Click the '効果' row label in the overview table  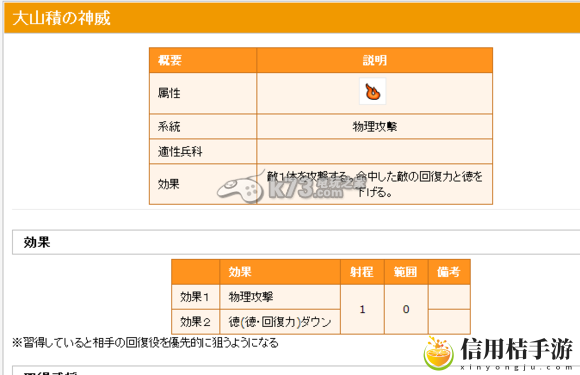pyautogui.click(x=169, y=184)
